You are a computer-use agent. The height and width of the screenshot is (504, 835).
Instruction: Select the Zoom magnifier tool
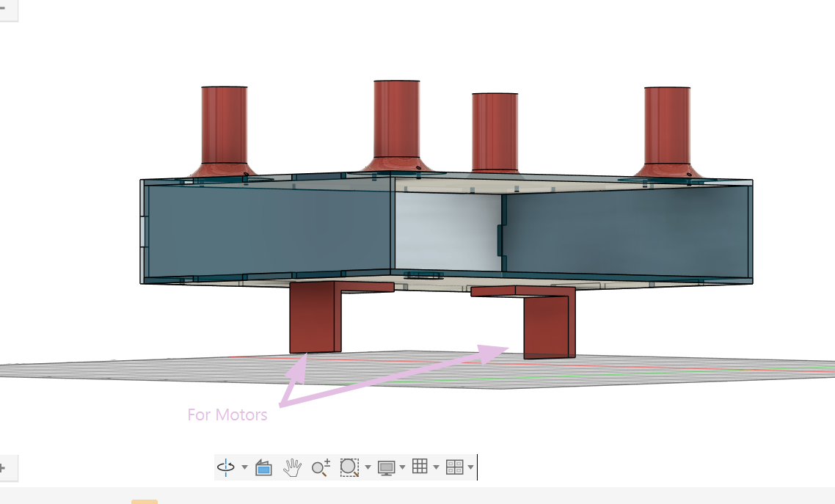tap(321, 467)
